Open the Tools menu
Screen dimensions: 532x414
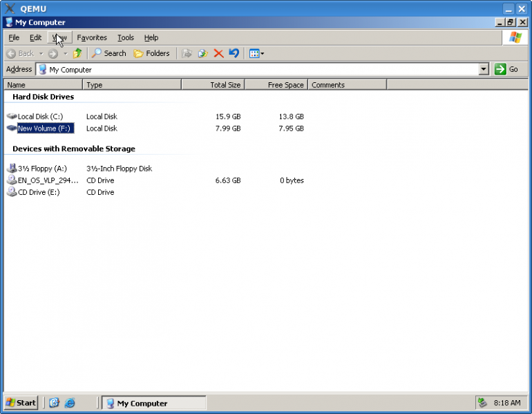point(125,37)
